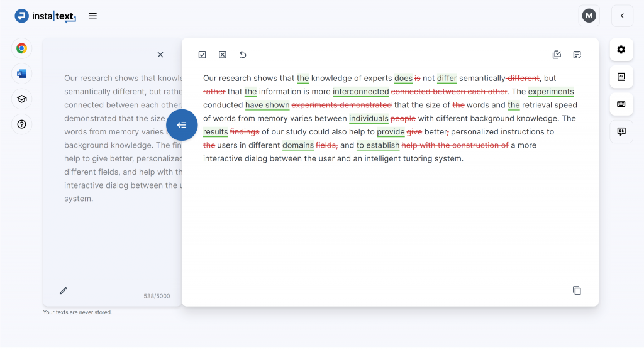The height and width of the screenshot is (350, 644).
Task: Click the blue transfer arrow button
Action: pos(182,125)
